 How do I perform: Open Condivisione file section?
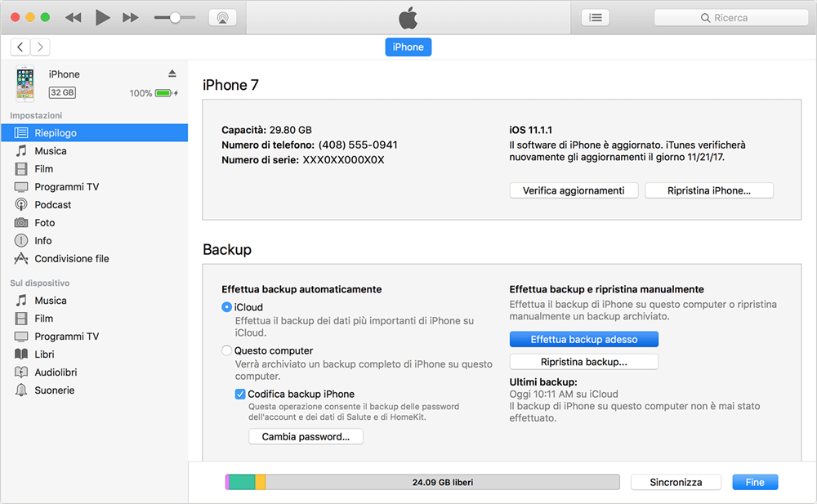pos(71,259)
